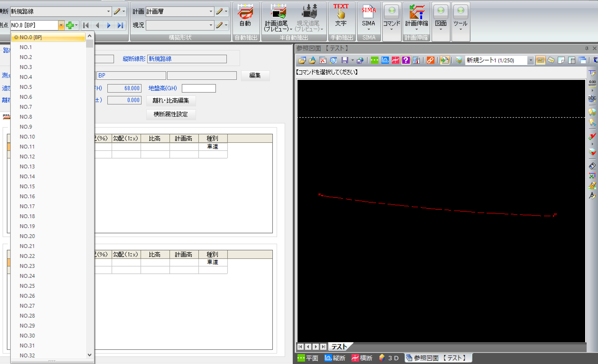598x364 pixels.
Task: Click the 編集 button
Action: pyautogui.click(x=255, y=75)
